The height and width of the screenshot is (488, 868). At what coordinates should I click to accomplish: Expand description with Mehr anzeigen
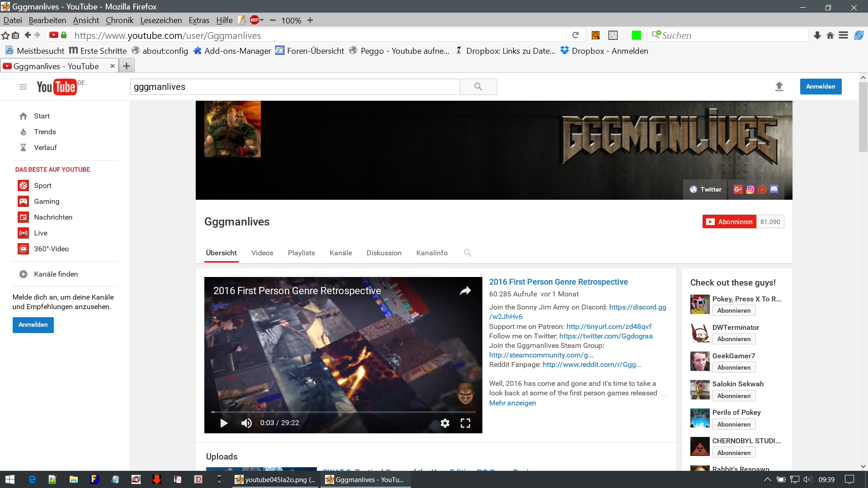pos(512,403)
